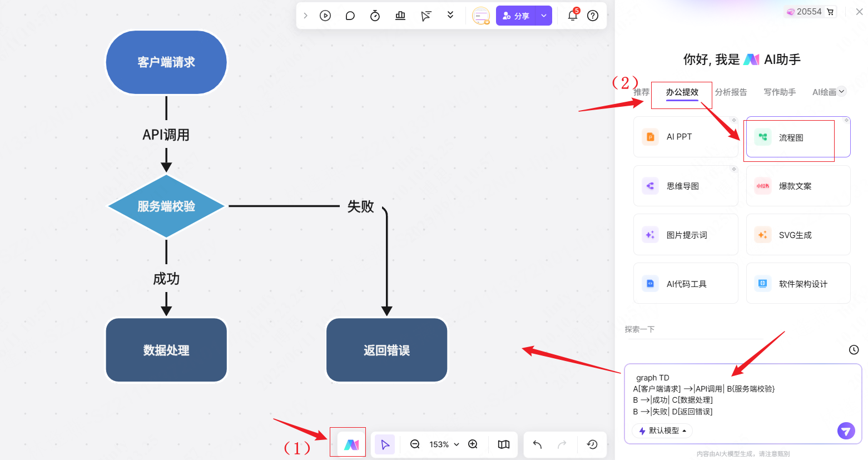This screenshot has height=460, width=868.
Task: Activate the laser pointer tool
Action: click(x=426, y=15)
